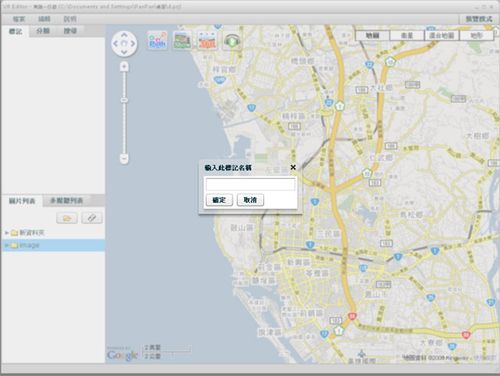Switch to the 分類 tab

tap(43, 31)
